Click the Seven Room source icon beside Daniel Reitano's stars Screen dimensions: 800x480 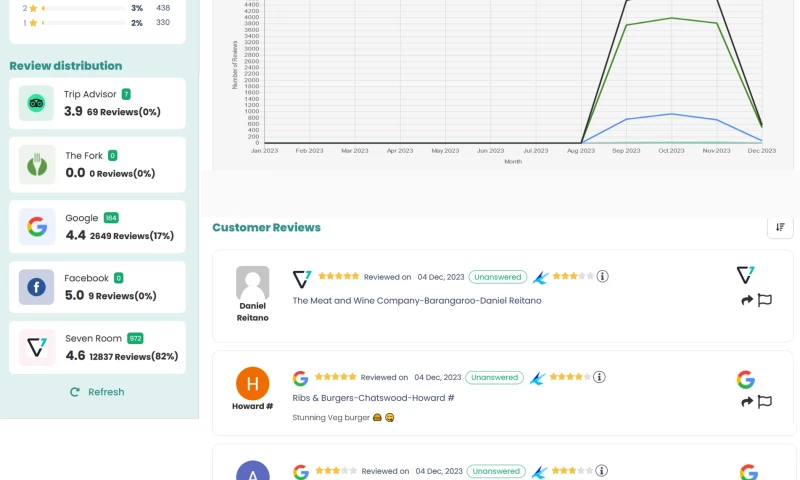(302, 279)
